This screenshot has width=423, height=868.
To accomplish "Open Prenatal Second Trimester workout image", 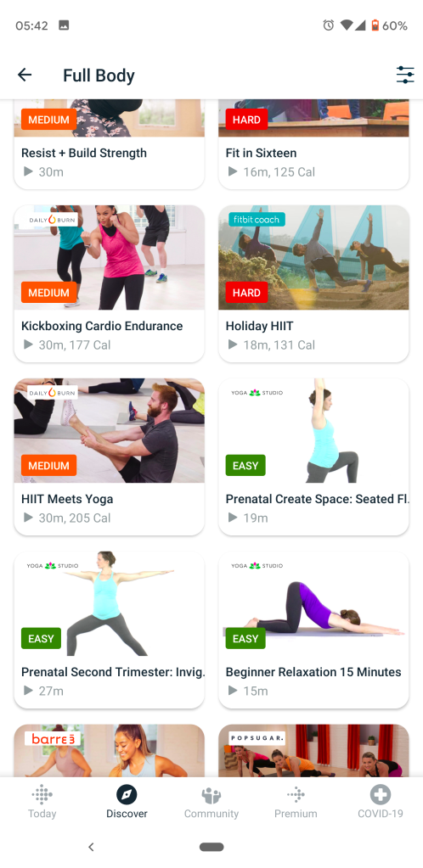I will (x=110, y=603).
